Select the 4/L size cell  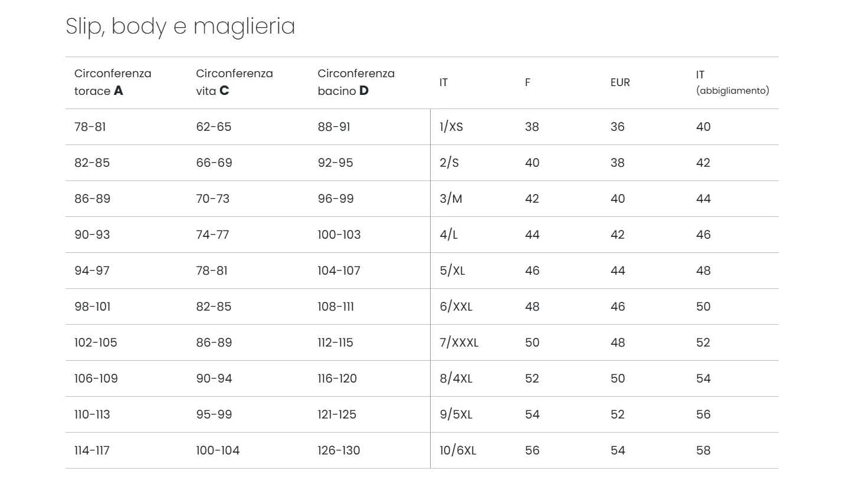[448, 235]
